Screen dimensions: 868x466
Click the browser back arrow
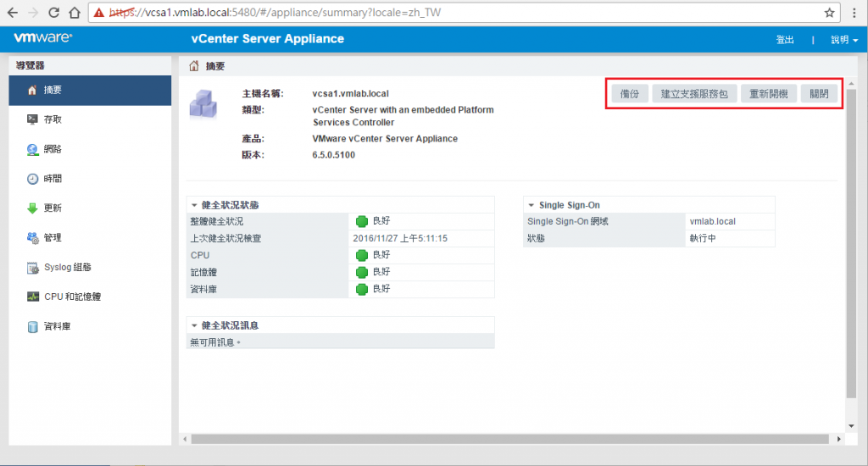12,13
